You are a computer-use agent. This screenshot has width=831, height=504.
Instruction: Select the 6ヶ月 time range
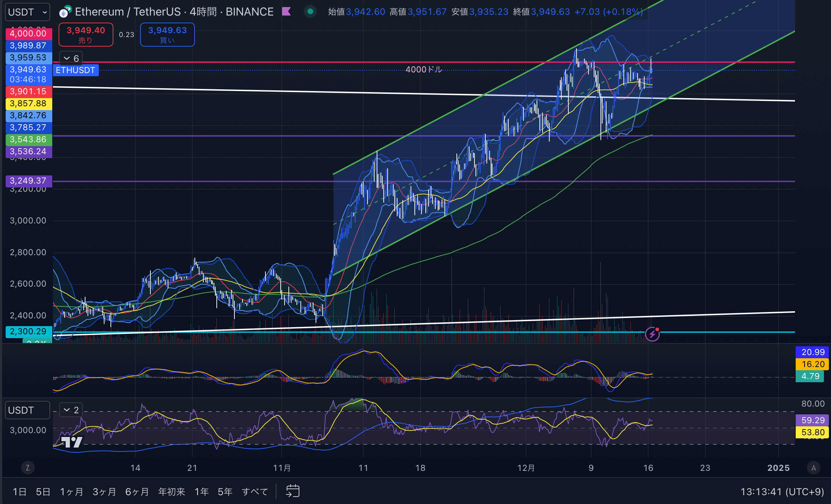pyautogui.click(x=137, y=492)
